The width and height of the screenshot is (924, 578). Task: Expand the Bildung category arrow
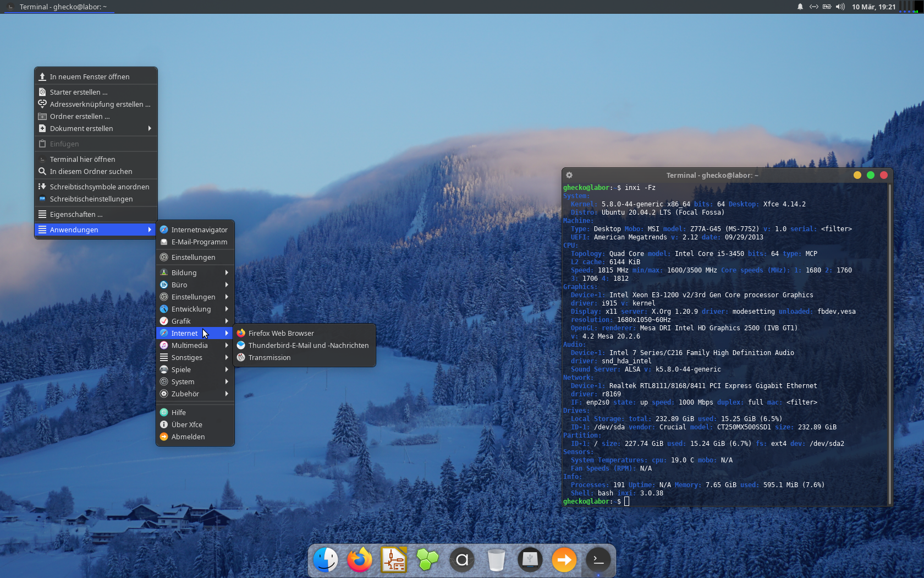click(227, 272)
